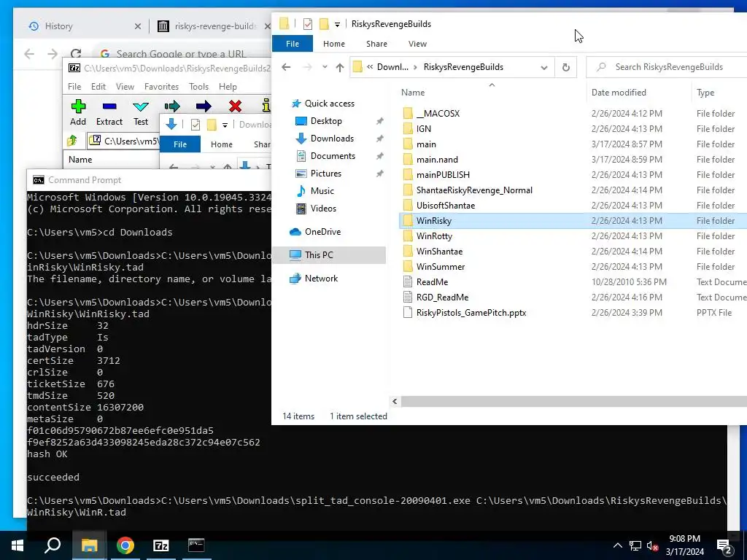Click Google Chrome in the taskbar

coord(125,545)
